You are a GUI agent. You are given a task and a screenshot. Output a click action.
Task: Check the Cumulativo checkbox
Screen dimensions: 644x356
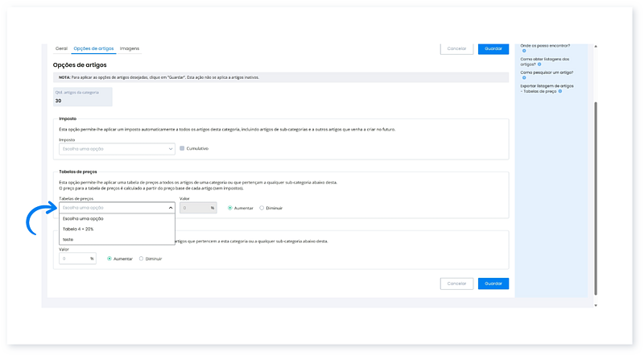pyautogui.click(x=183, y=148)
